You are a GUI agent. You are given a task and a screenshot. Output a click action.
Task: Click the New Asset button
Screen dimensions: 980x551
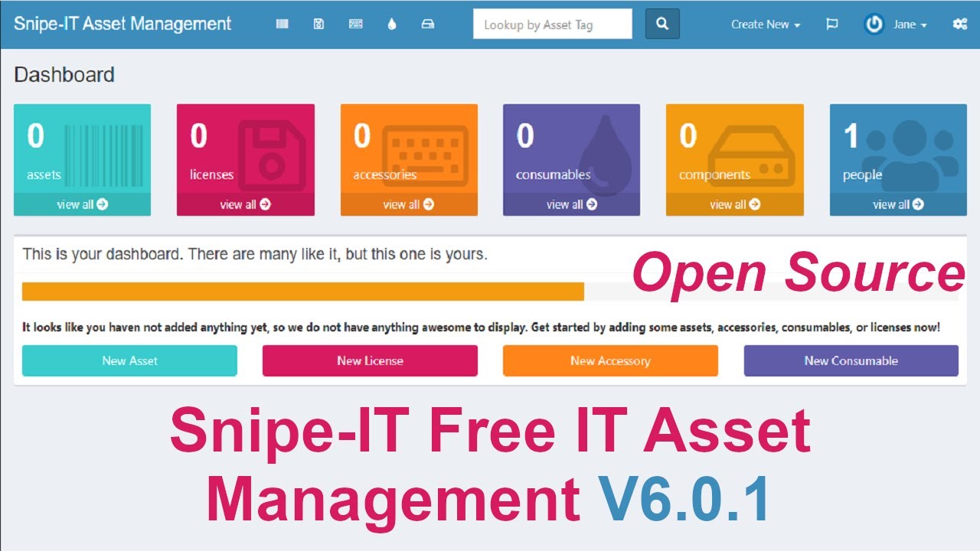(x=129, y=360)
